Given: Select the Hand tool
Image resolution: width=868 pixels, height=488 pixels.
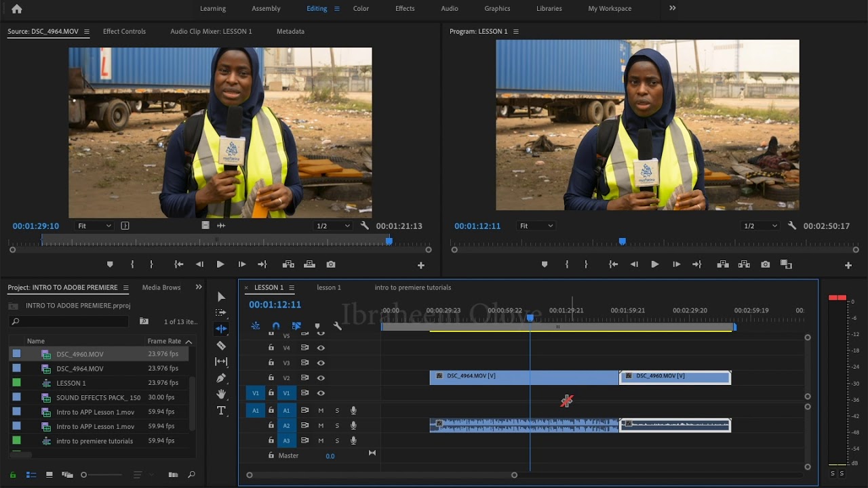Looking at the screenshot, I should pos(221,394).
